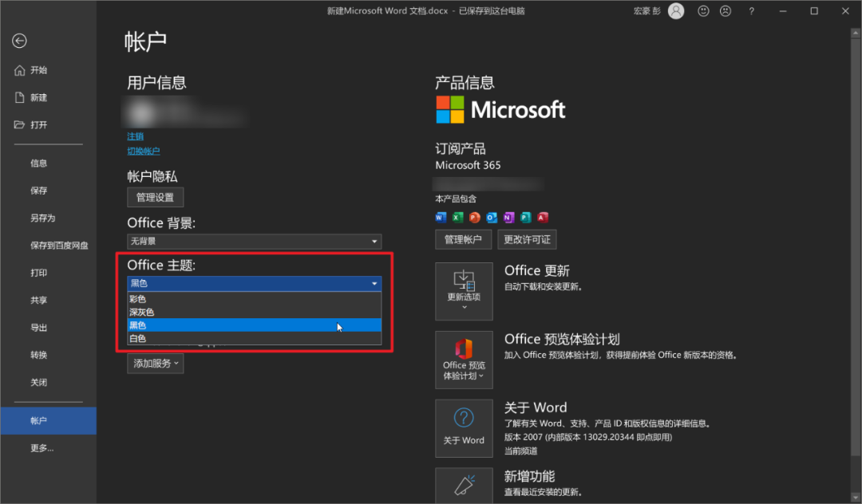Image resolution: width=862 pixels, height=504 pixels.
Task: Click the Microsoft logo
Action: point(500,110)
